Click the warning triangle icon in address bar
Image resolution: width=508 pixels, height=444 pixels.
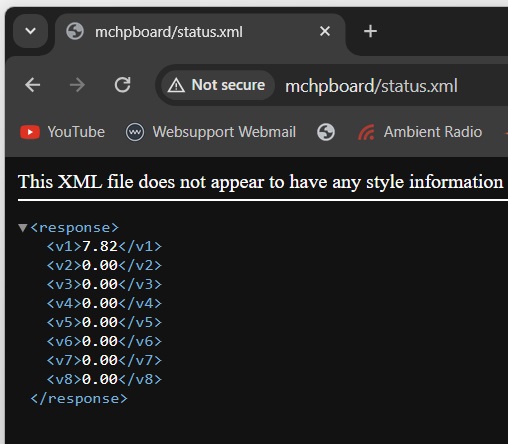[x=176, y=86]
